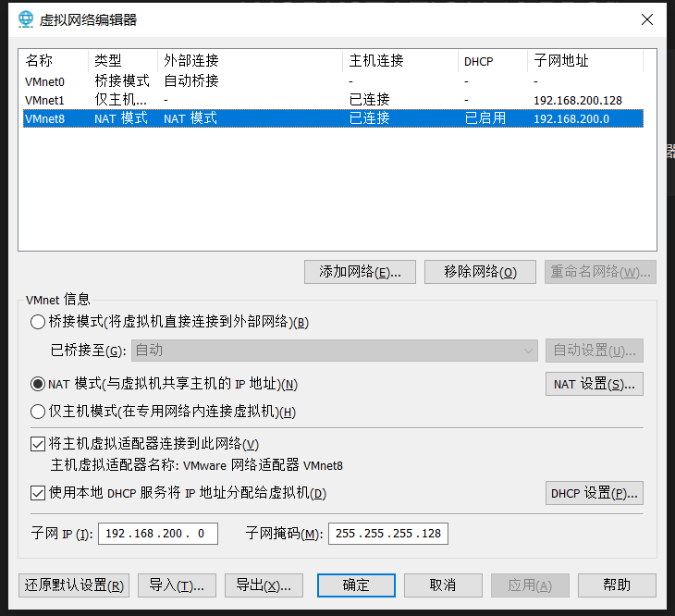
Task: Click 还原默认设置(R) button
Action: coord(74,585)
